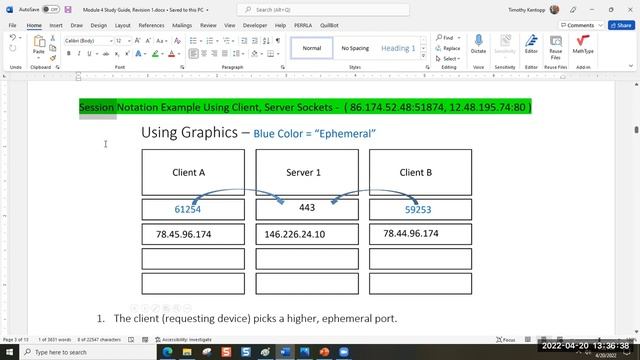Viewport: 640px width, 360px height.
Task: Toggle the AutoSave switch
Action: (51, 9)
